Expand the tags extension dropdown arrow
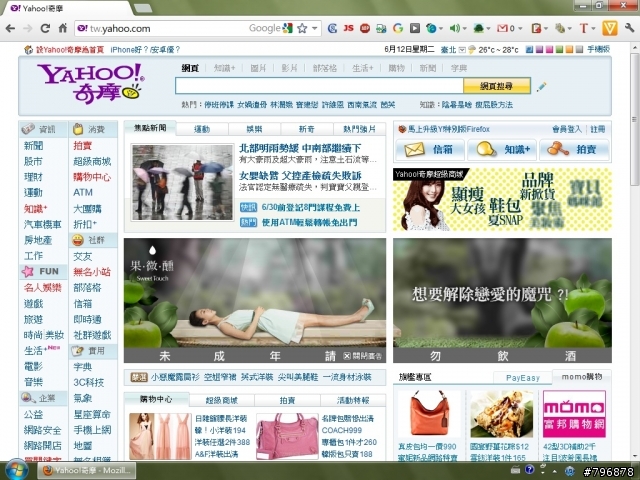The height and width of the screenshot is (480, 640). coord(570,29)
